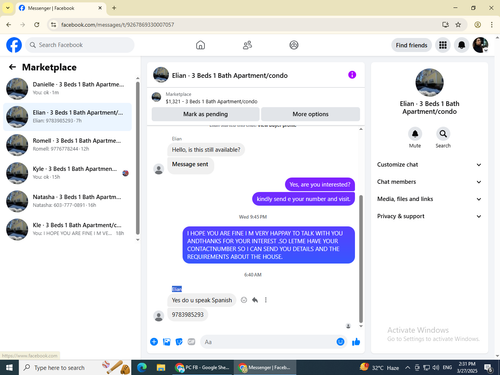Search in conversation magnifier icon
Image resolution: width=500 pixels, height=375 pixels.
[443, 134]
